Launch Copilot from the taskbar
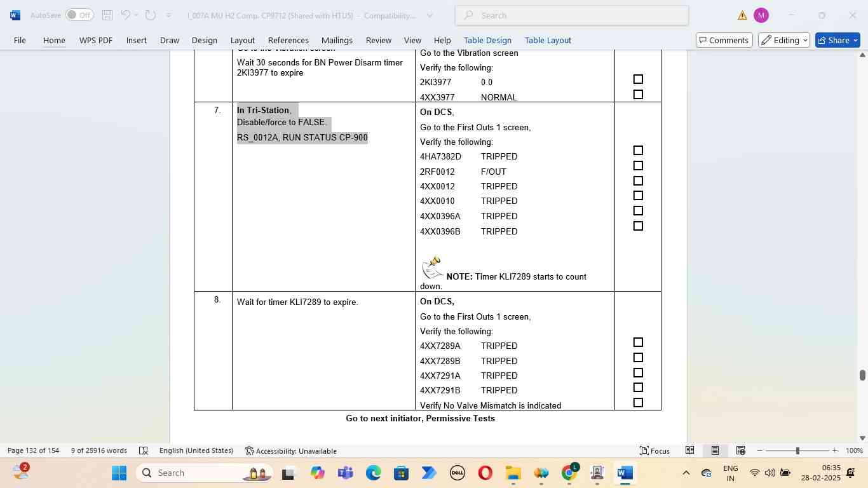The image size is (868, 488). pyautogui.click(x=317, y=473)
